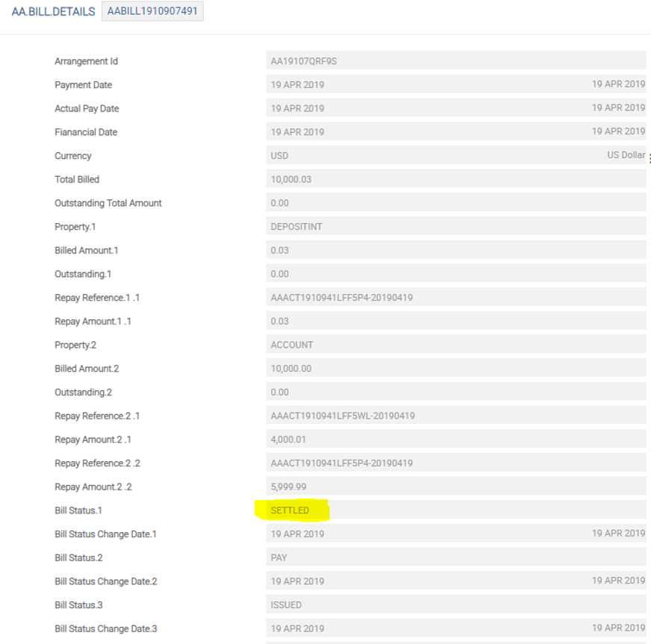This screenshot has height=644, width=651.
Task: Click the Currency field showing USD
Action: [x=455, y=156]
